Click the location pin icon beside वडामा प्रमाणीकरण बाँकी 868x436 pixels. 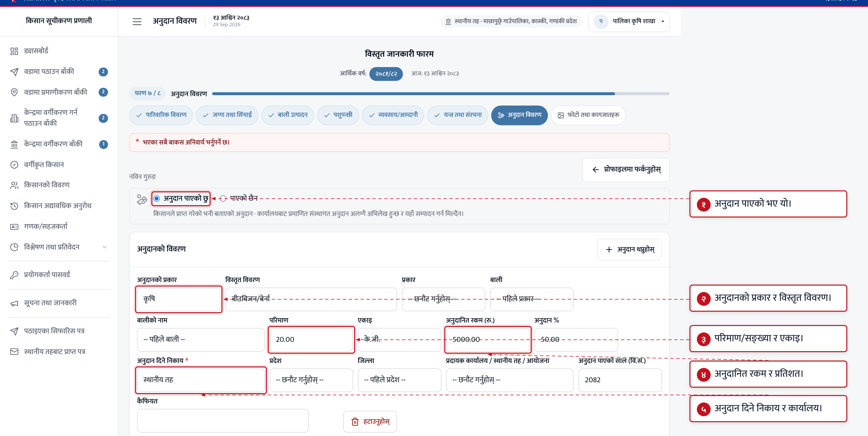tap(14, 92)
